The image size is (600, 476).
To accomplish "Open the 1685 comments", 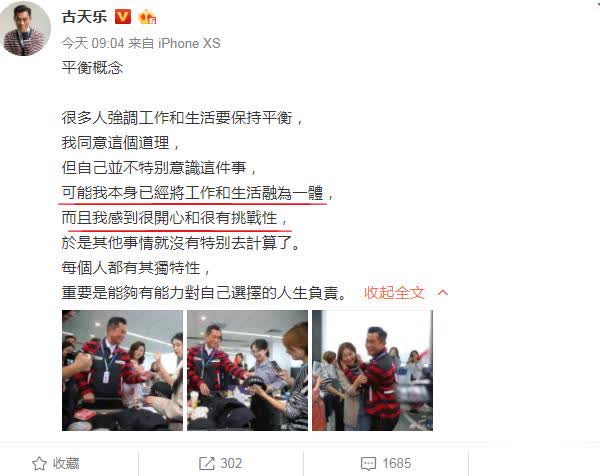I will pyautogui.click(x=397, y=463).
